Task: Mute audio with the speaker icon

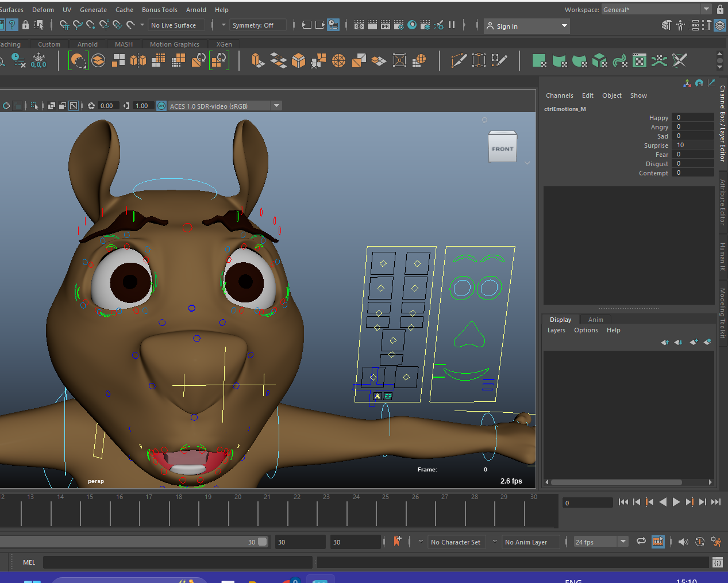Action: [x=683, y=542]
